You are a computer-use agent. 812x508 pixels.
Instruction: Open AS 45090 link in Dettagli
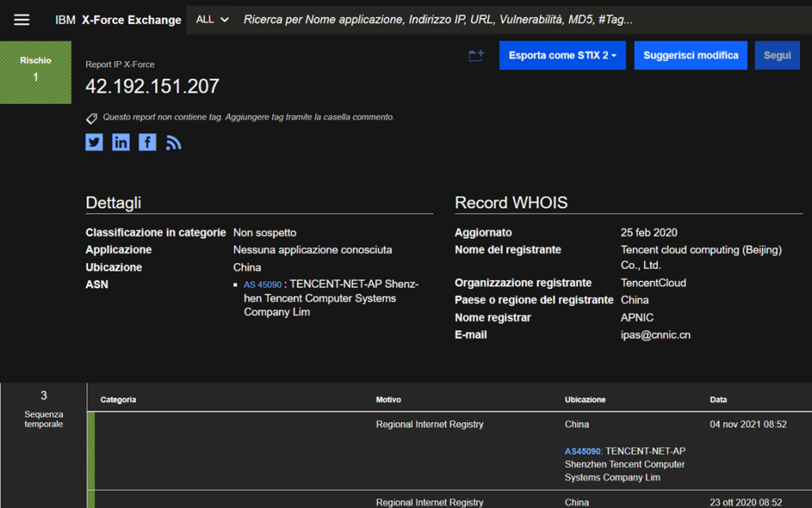[x=262, y=285]
